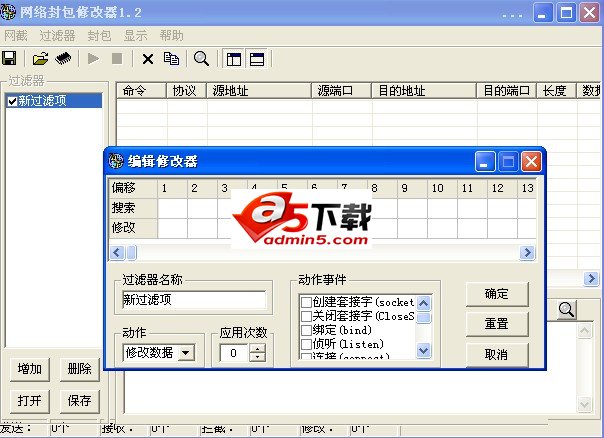The height and width of the screenshot is (438, 604).
Task: Open the 帮助 menu
Action: (x=171, y=36)
